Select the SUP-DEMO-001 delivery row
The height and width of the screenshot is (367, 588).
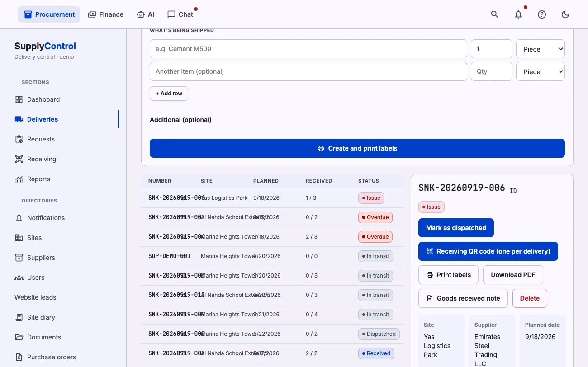click(x=272, y=256)
